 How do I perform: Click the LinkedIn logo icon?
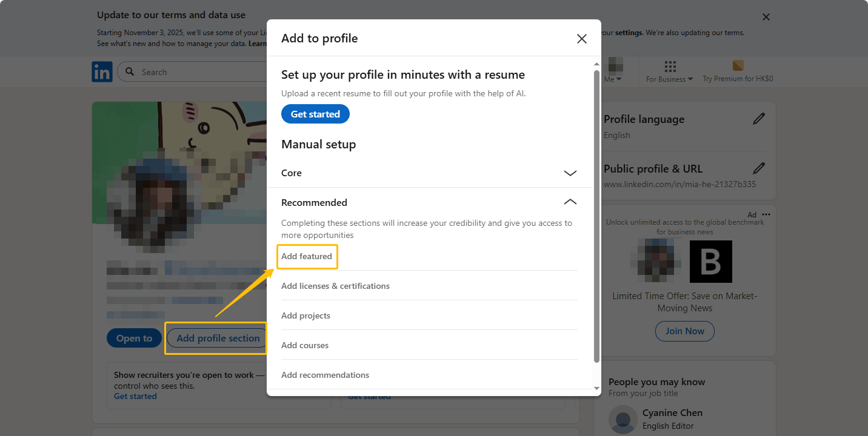(x=102, y=72)
